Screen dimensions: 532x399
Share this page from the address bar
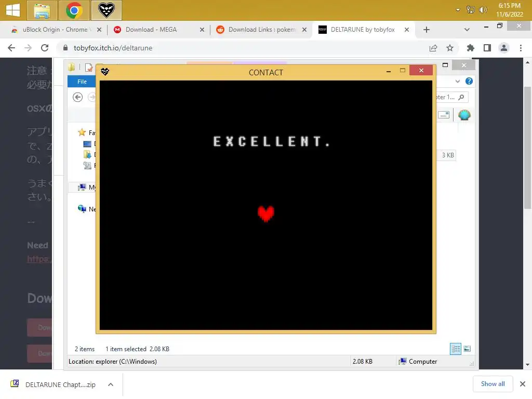433,48
